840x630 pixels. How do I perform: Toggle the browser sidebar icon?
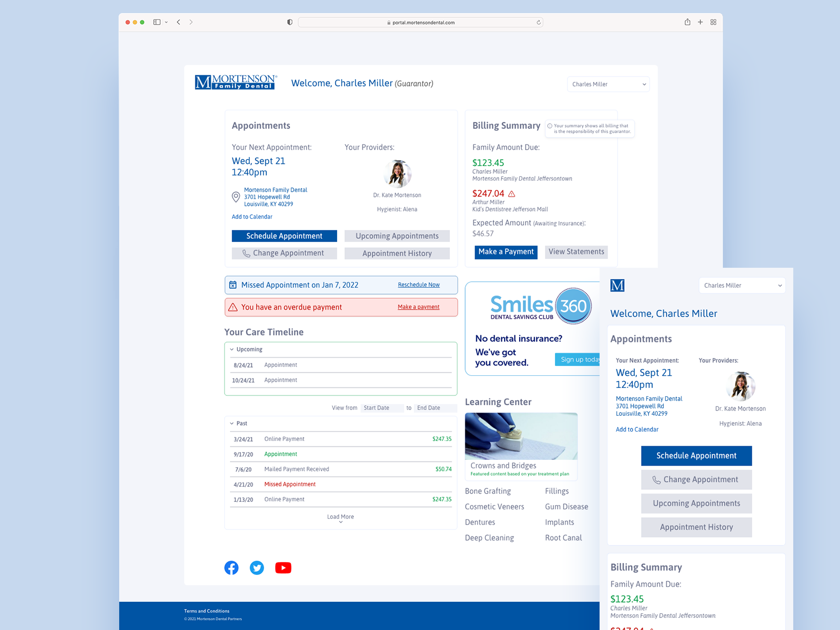[156, 22]
